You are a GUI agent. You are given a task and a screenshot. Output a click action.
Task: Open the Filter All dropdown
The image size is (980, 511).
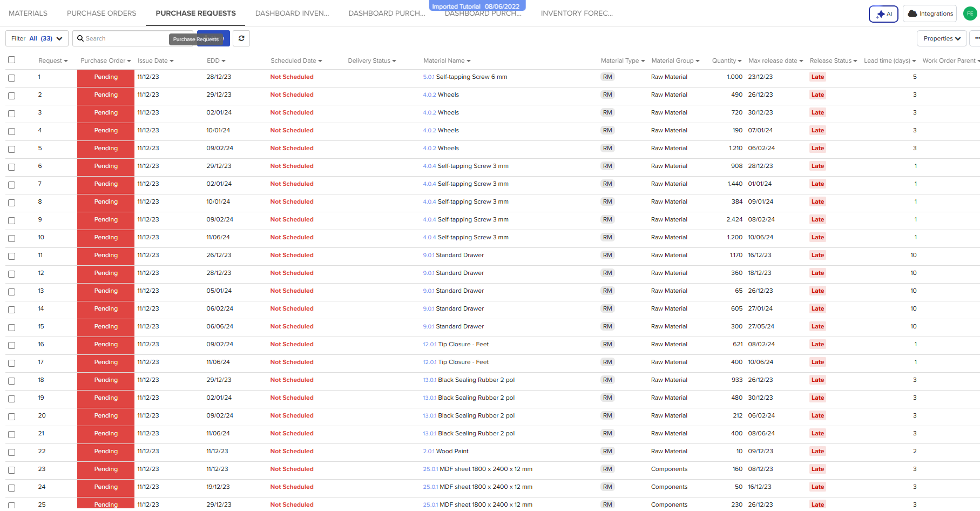pos(36,38)
